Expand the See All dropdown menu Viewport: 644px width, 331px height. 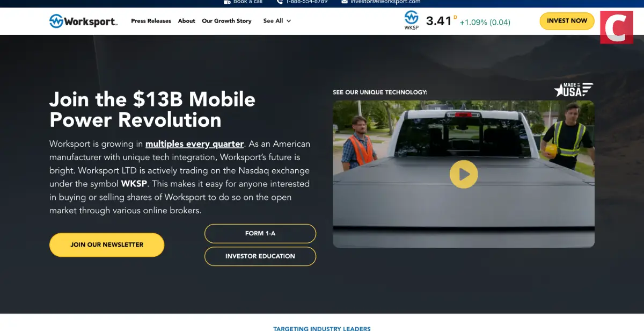pyautogui.click(x=277, y=21)
